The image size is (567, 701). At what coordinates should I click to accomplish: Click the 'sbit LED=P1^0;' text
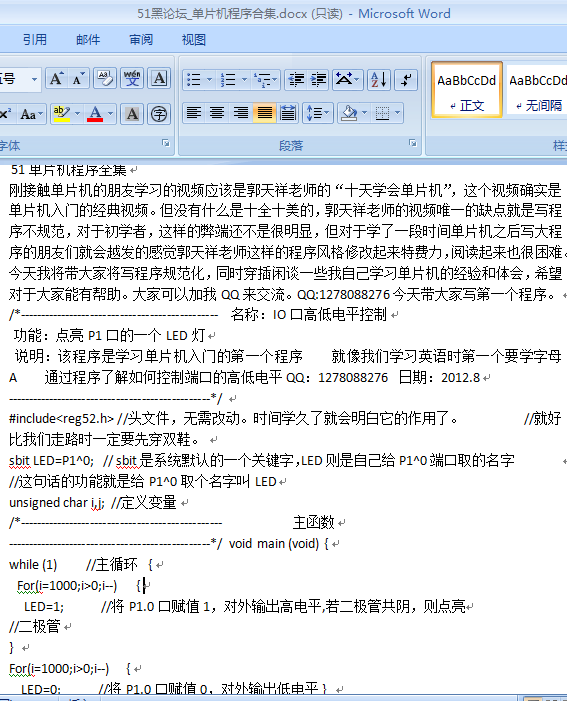[x=51, y=460]
